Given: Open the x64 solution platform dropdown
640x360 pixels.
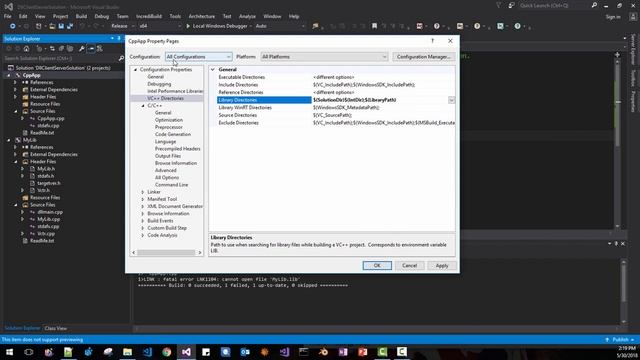Looking at the screenshot, I should pos(159,26).
